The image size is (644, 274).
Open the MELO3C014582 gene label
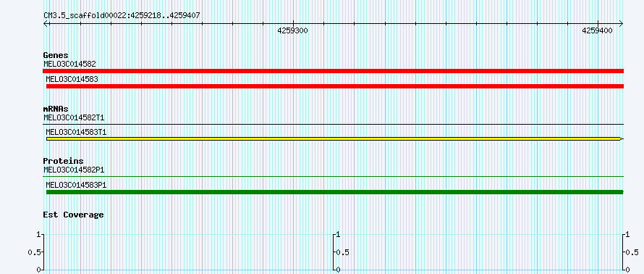coord(69,64)
